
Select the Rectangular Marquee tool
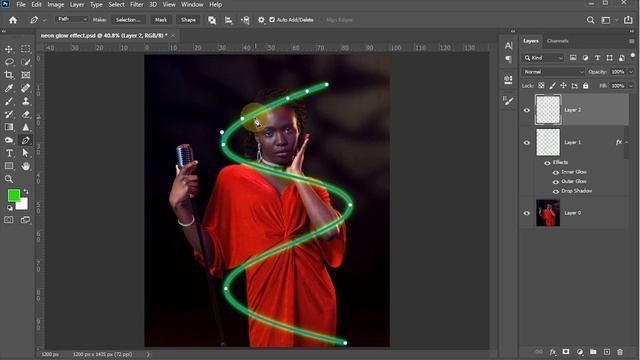coord(25,49)
